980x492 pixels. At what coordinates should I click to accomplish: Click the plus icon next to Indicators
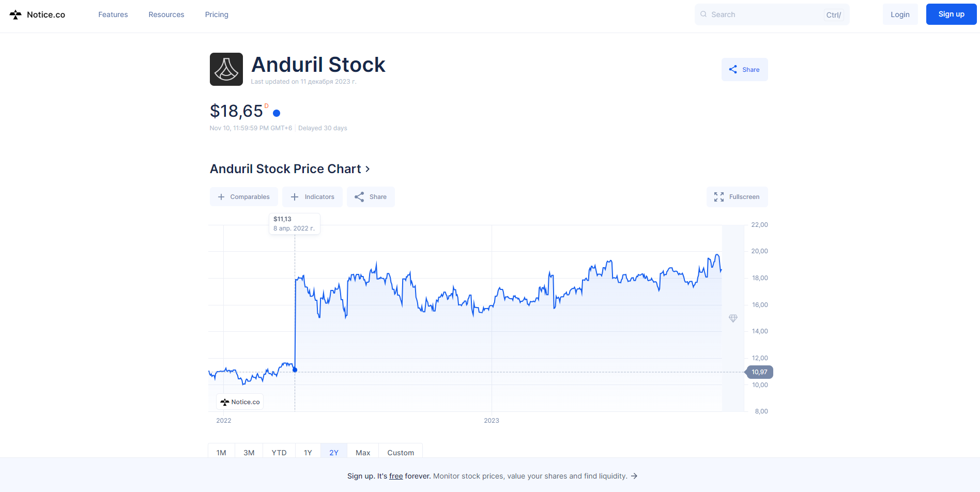point(295,197)
